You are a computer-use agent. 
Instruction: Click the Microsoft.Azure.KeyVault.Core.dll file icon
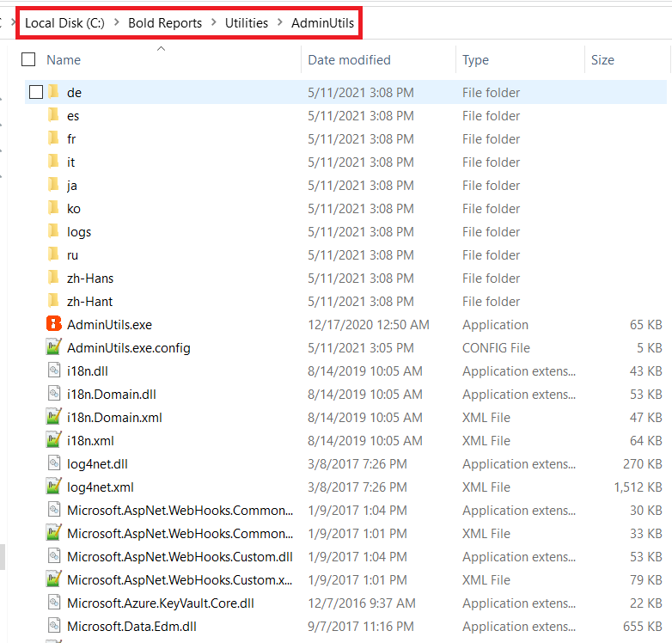point(54,602)
